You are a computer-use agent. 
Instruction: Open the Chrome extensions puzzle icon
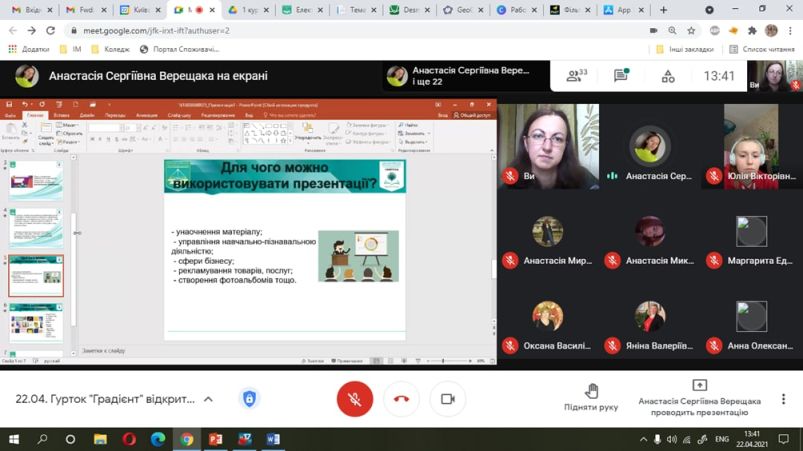click(x=752, y=31)
